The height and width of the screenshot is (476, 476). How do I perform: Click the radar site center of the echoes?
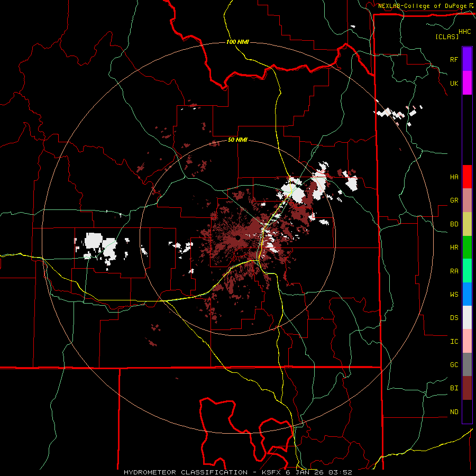(x=237, y=237)
